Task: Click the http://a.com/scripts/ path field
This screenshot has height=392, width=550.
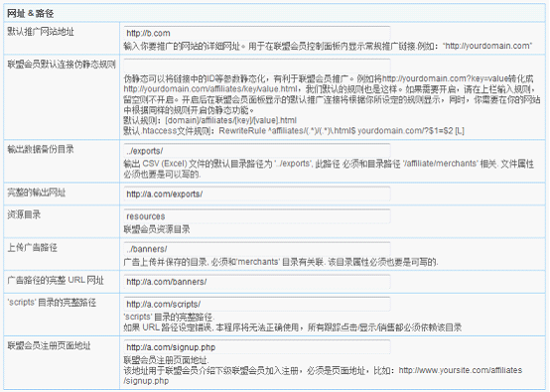Action: point(257,304)
